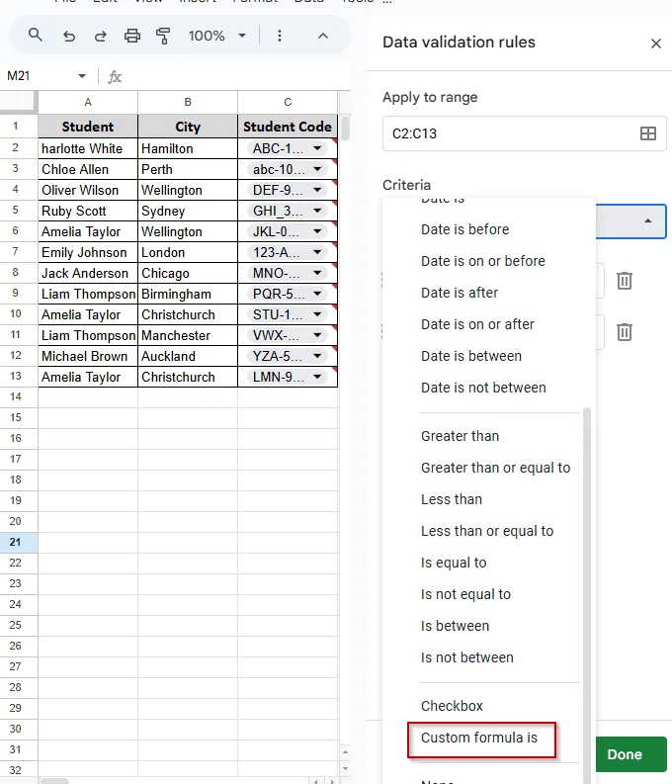Choose 'Less than' criteria
Viewport: 672px width, 784px height.
(x=452, y=499)
